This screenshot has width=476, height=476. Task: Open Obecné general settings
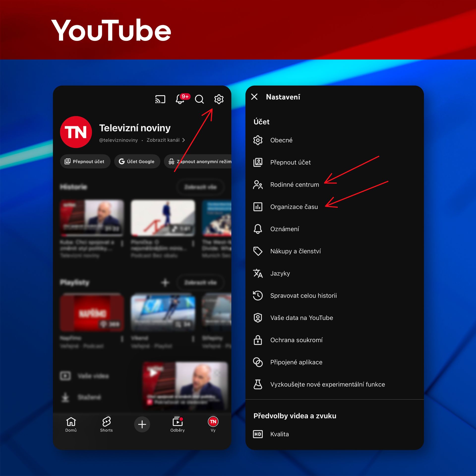click(334, 140)
